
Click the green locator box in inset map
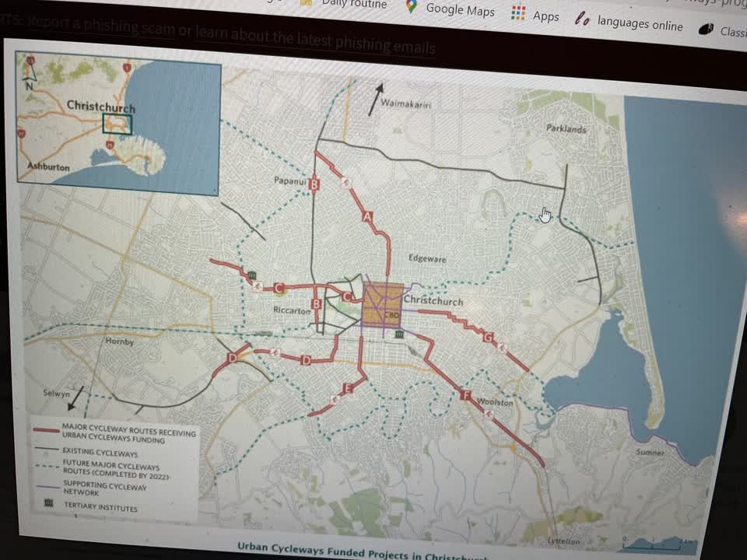point(117,124)
